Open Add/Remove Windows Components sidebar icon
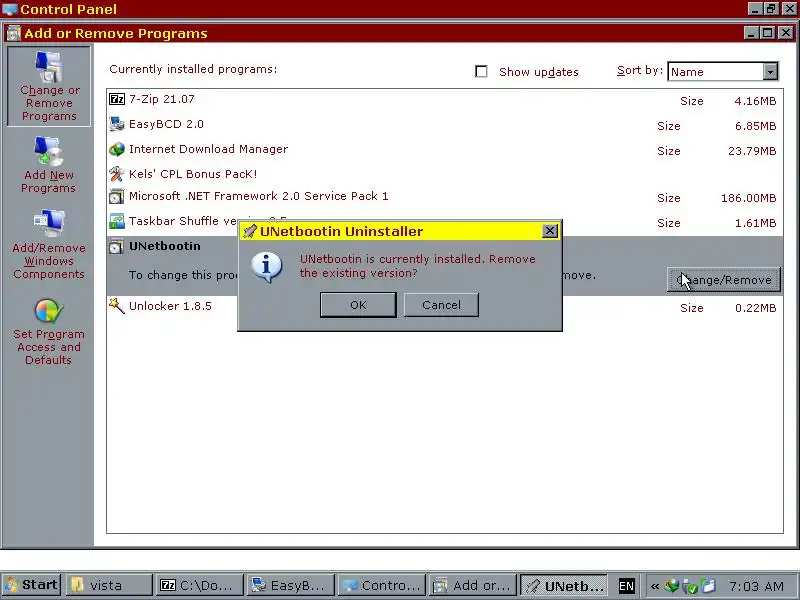 point(49,223)
